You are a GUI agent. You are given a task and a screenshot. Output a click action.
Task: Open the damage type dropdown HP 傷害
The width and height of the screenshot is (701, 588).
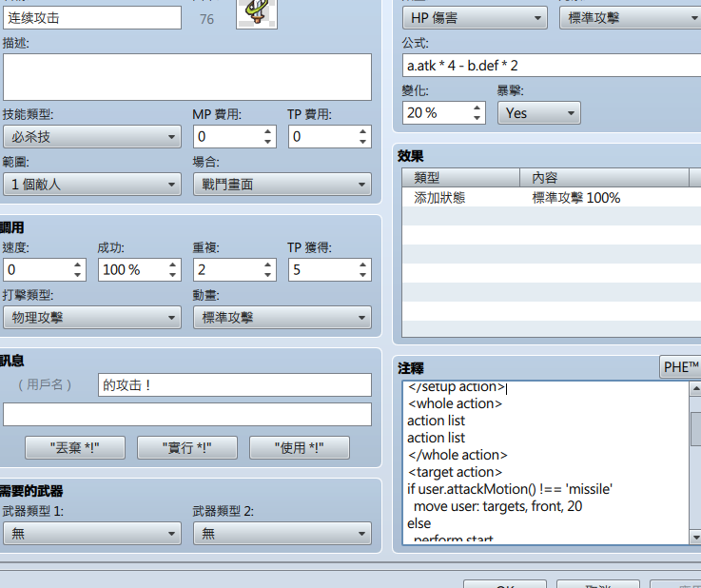click(475, 18)
